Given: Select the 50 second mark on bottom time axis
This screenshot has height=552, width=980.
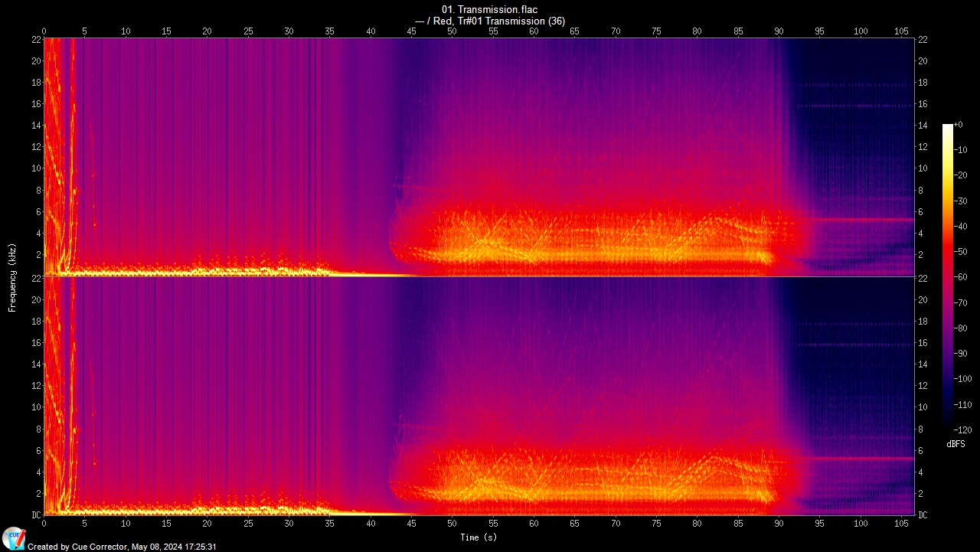Looking at the screenshot, I should tap(452, 524).
